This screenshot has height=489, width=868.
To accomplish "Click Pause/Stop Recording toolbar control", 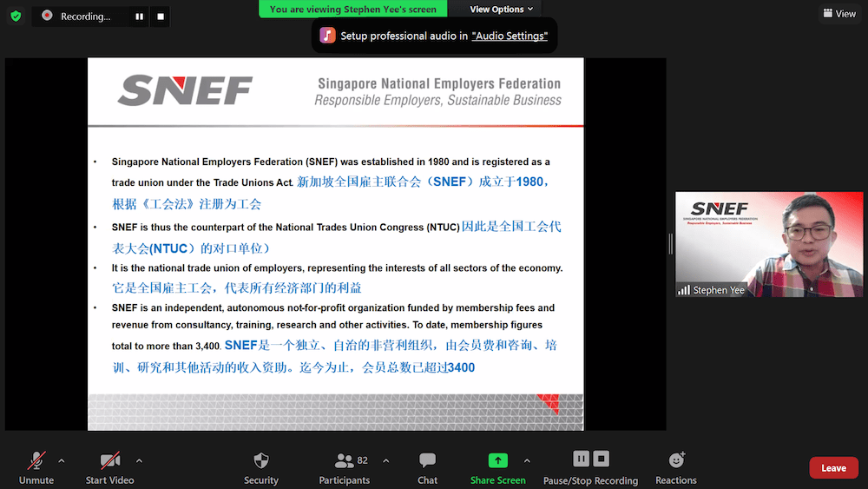I will pyautogui.click(x=590, y=466).
